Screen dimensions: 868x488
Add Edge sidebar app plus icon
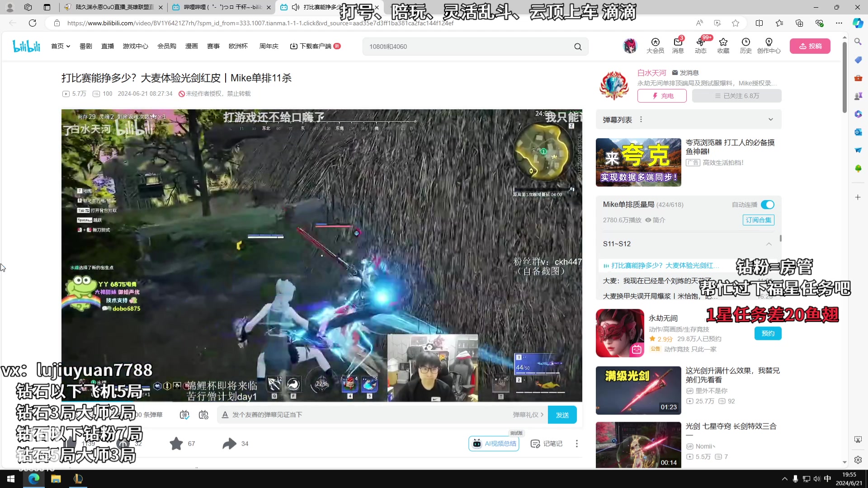coord(858,197)
